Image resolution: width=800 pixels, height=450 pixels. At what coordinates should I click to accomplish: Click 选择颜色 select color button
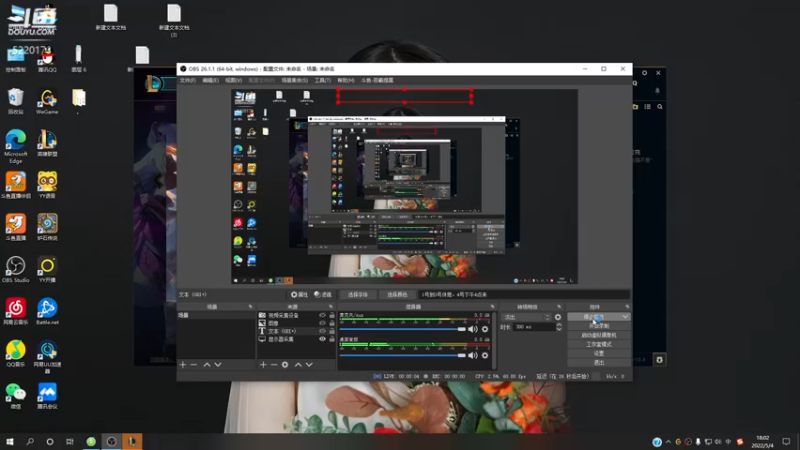pyautogui.click(x=397, y=294)
